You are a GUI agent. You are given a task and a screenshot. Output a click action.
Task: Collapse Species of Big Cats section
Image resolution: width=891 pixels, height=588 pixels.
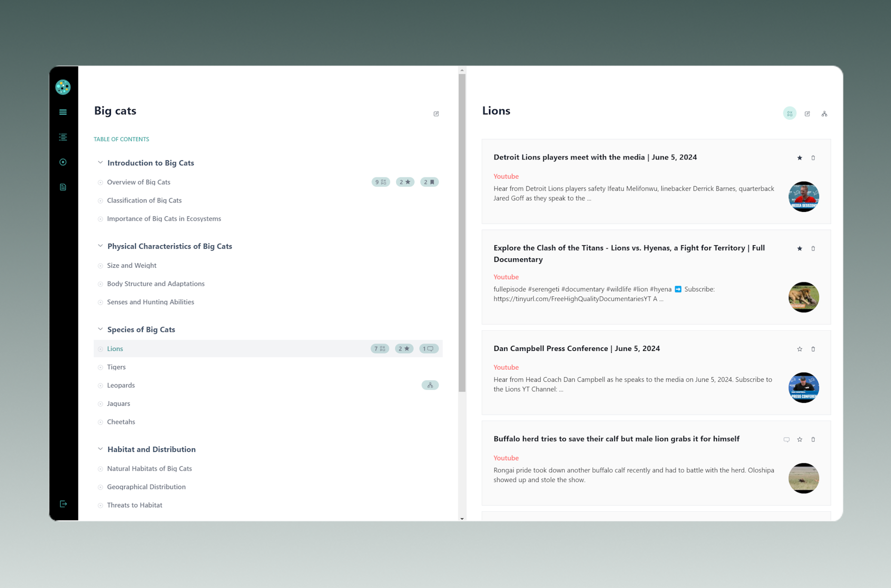point(100,329)
